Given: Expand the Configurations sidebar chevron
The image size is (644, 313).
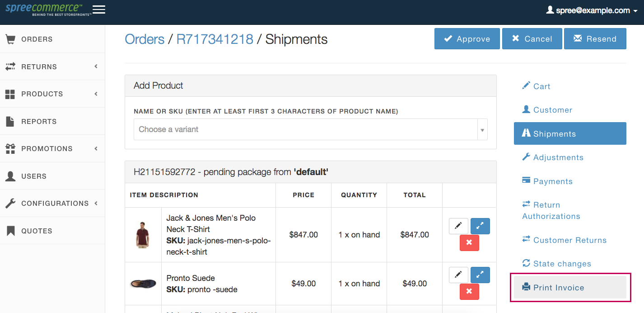Looking at the screenshot, I should [96, 204].
